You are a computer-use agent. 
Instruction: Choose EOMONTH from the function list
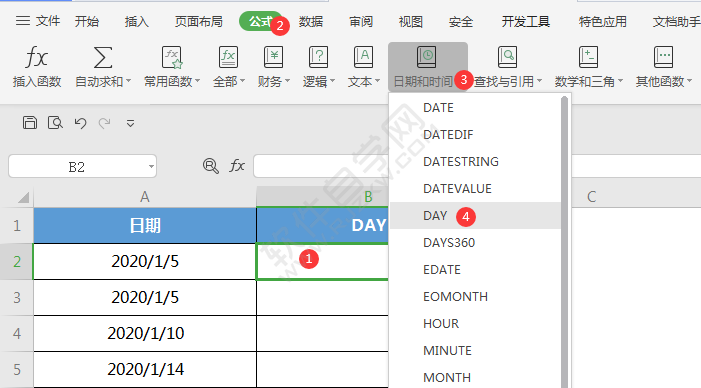click(x=475, y=296)
